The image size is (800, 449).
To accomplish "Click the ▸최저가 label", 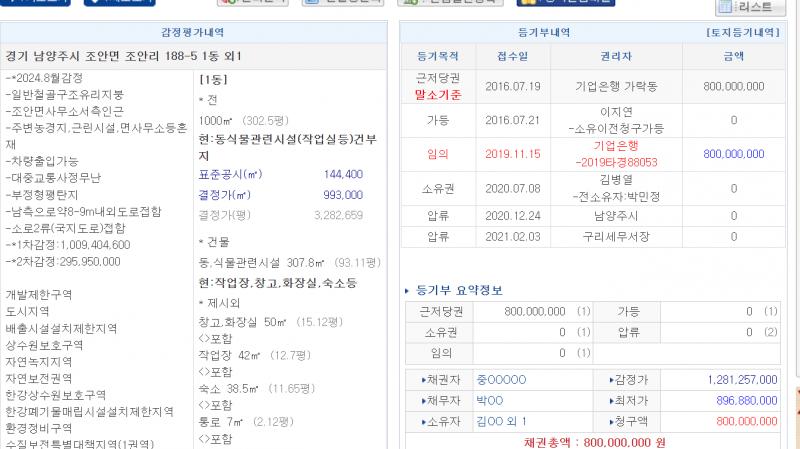I will (x=628, y=401).
